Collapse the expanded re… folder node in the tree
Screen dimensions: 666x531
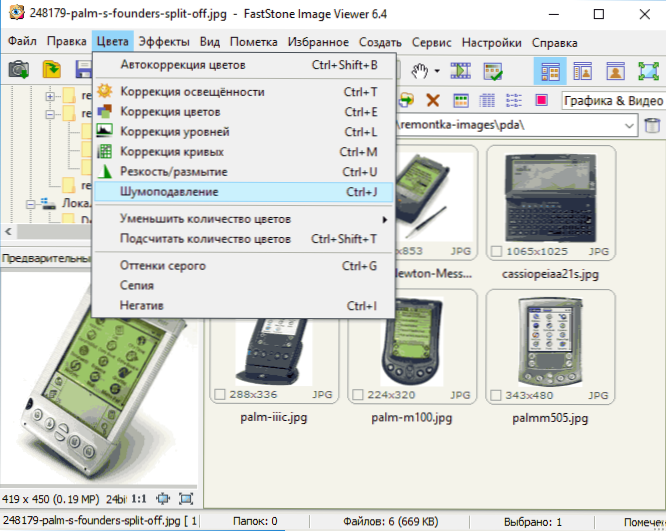50,114
